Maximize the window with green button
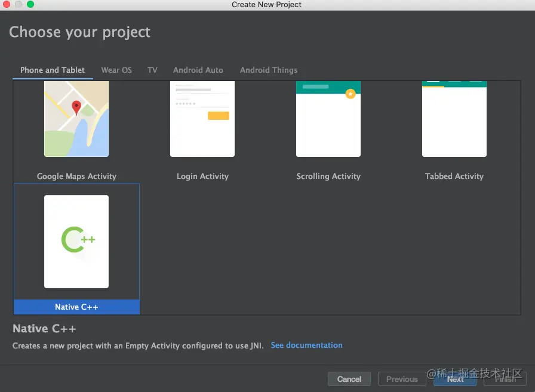The width and height of the screenshot is (535, 392). (30, 4)
